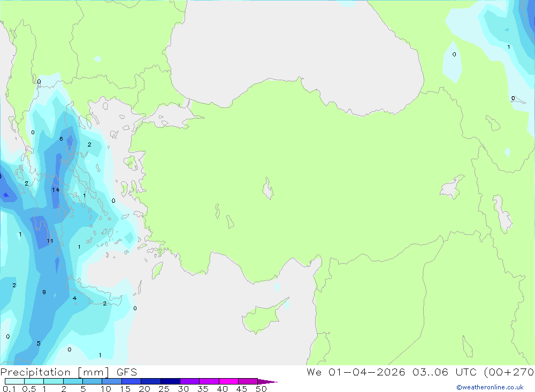Click the 0.1–0.5 mm lightest cyan legend swatch
The width and height of the screenshot is (535, 392).
point(14,381)
